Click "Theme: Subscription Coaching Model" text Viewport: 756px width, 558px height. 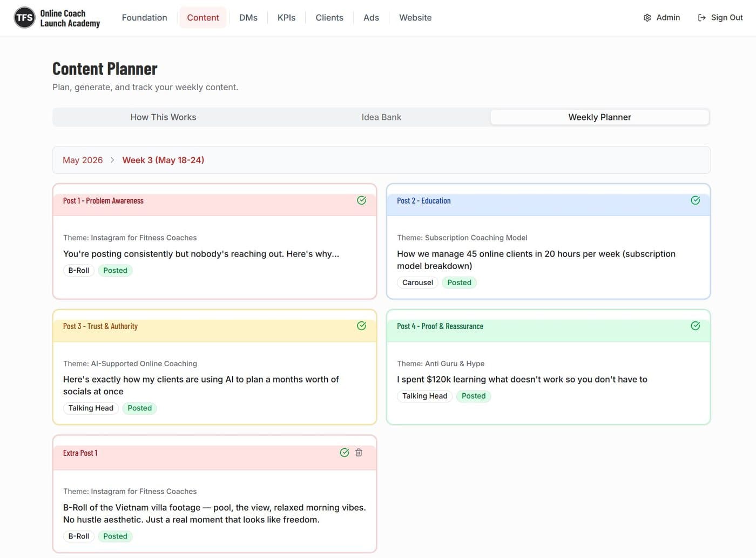click(x=462, y=238)
